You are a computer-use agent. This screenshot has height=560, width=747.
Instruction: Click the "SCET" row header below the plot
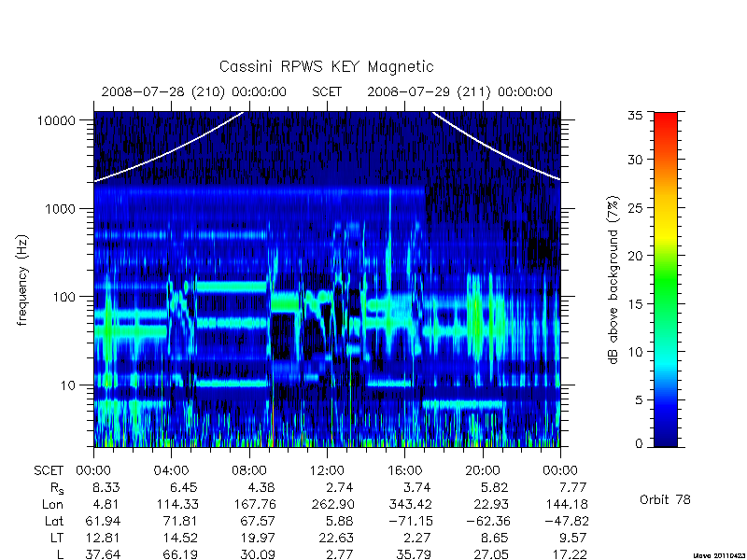[49, 471]
